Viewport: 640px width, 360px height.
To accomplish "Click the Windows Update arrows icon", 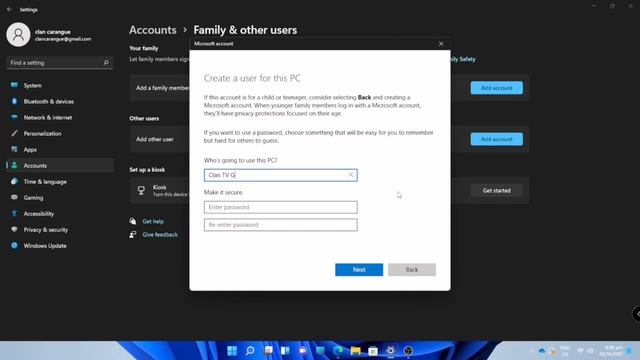I will (14, 245).
